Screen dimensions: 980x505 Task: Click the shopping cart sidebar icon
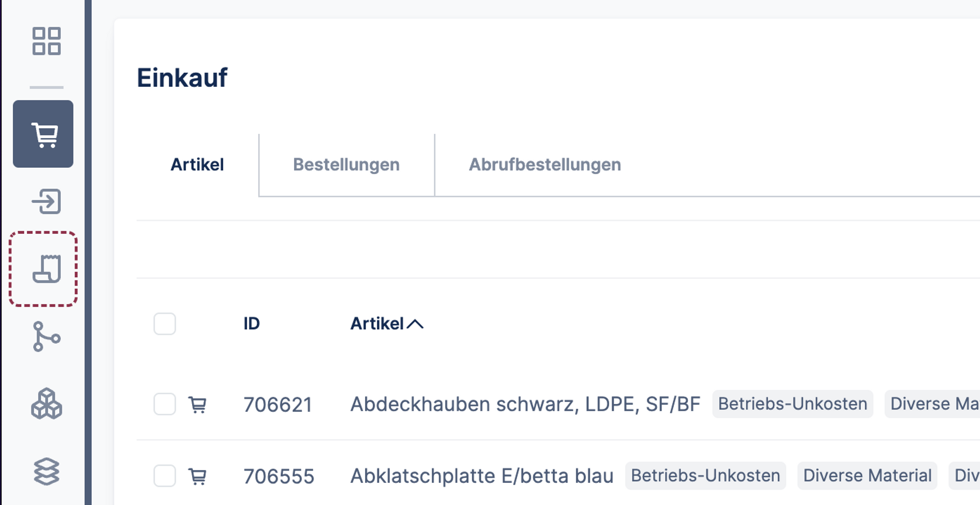(44, 134)
